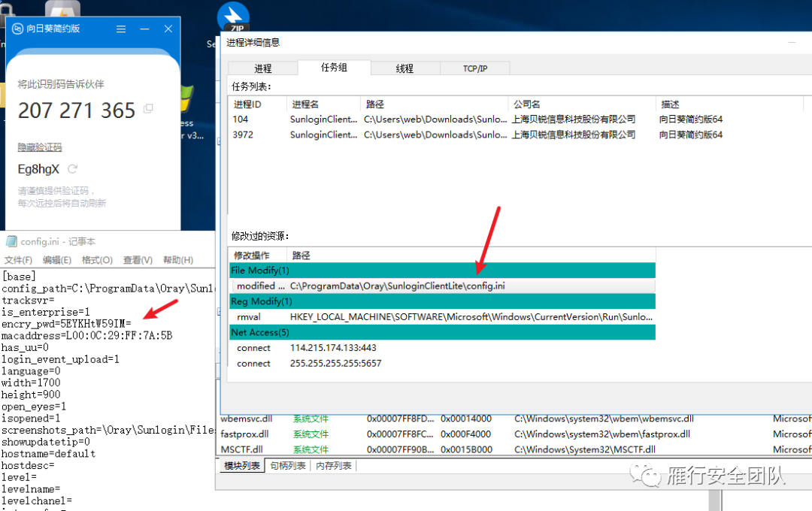This screenshot has width=812, height=511.
Task: Select the fastprox.dll module row
Action: tap(515, 434)
